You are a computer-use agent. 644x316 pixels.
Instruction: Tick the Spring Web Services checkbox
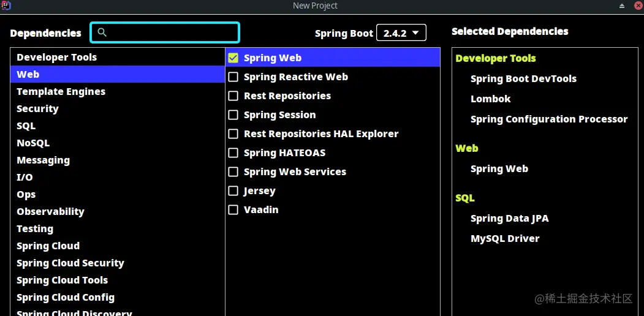tap(233, 171)
